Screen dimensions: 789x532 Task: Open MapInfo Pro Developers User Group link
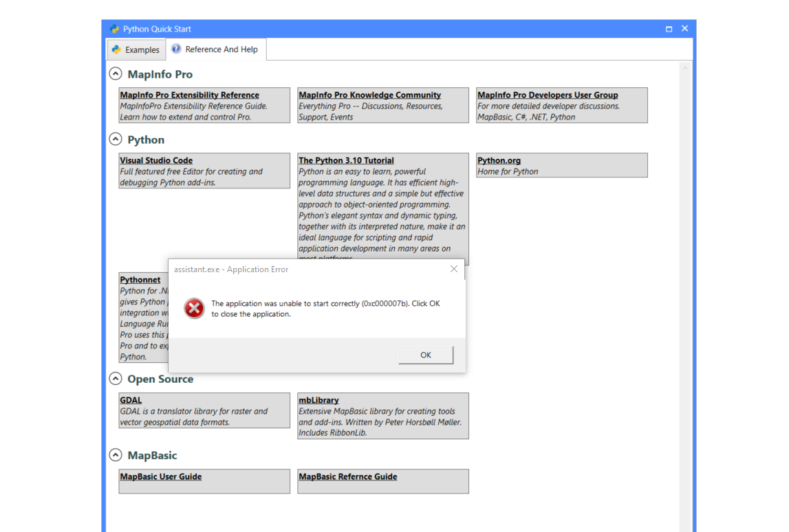point(548,95)
